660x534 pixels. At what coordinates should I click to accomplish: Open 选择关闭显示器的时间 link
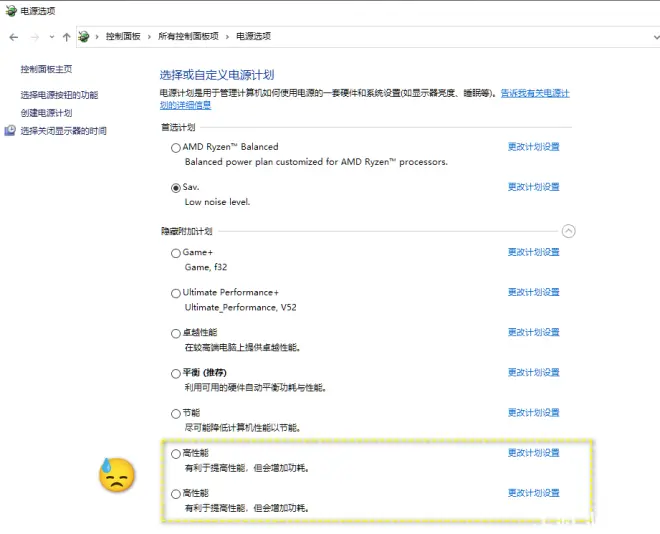pyautogui.click(x=64, y=131)
